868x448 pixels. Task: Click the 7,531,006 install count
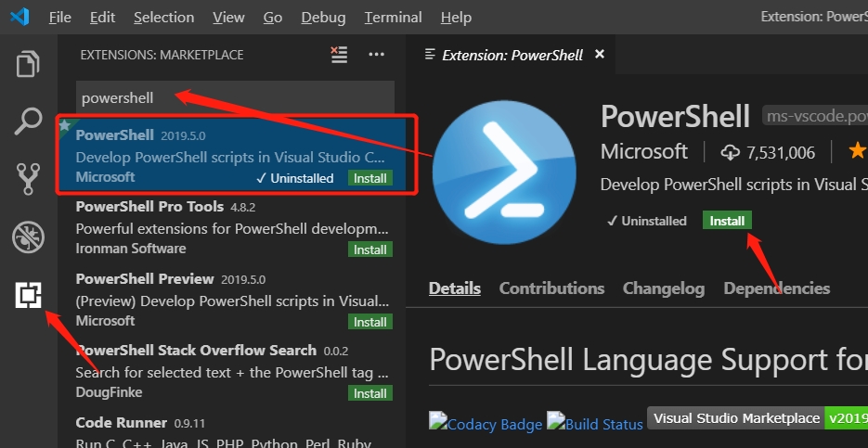click(781, 153)
